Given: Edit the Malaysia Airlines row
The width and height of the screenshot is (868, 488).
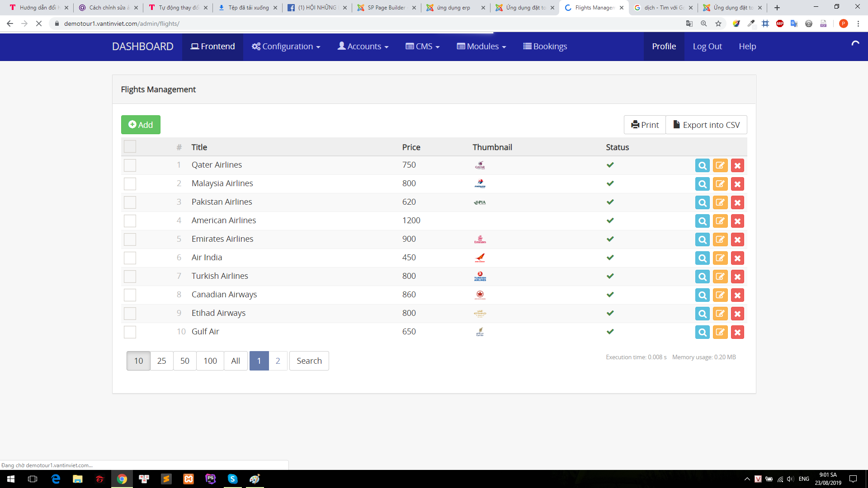Looking at the screenshot, I should pos(720,184).
